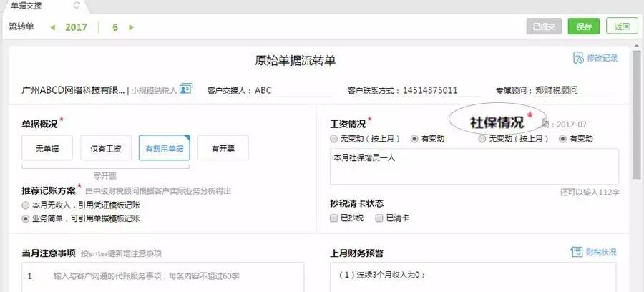Screen dimensions: 644x292
Task: Open the 修改记录 link
Action: pyautogui.click(x=602, y=58)
